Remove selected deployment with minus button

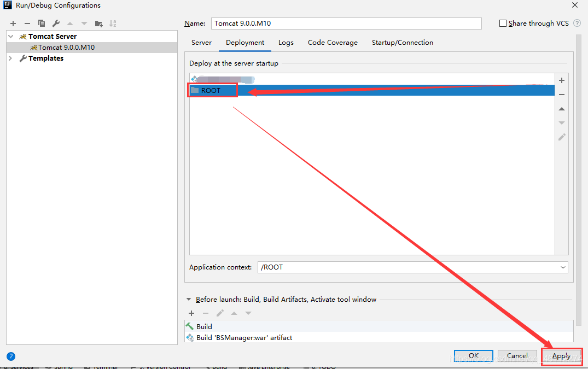pyautogui.click(x=562, y=95)
